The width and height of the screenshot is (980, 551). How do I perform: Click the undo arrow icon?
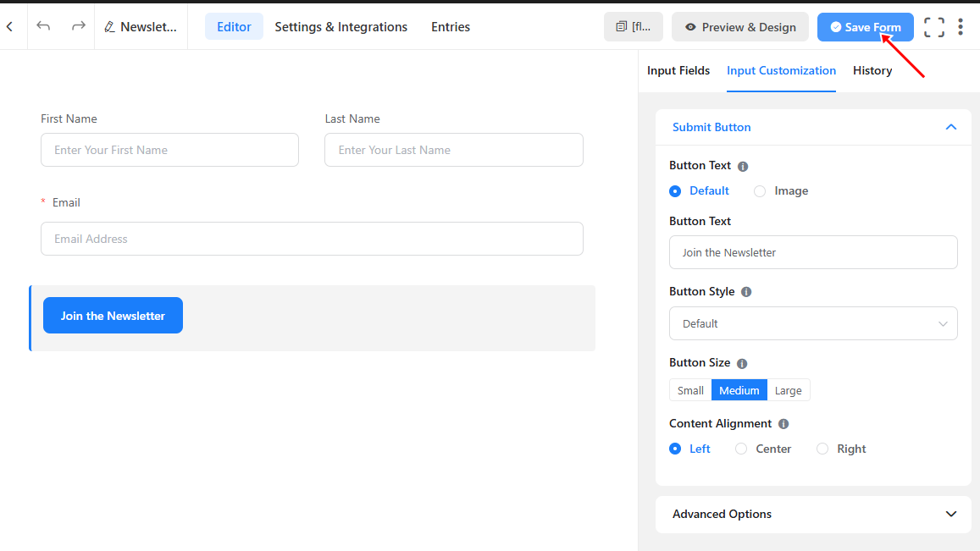pos(43,26)
